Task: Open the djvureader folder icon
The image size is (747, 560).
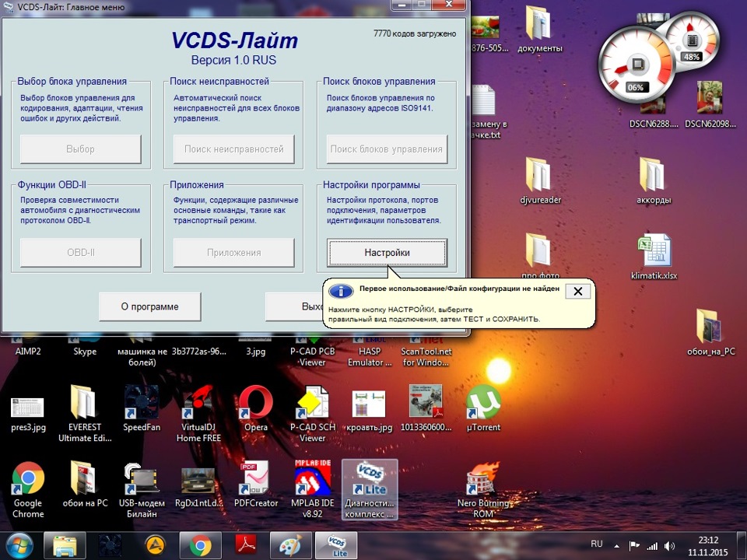Action: [540, 180]
